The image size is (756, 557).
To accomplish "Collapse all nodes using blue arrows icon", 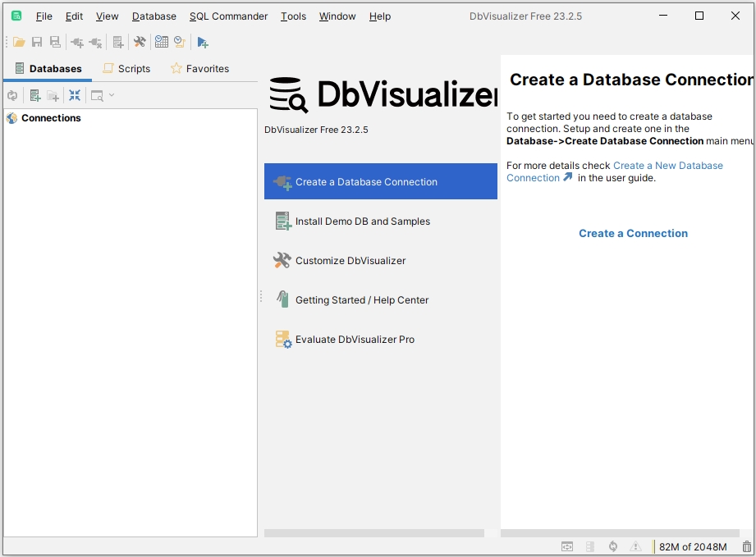I will click(75, 95).
